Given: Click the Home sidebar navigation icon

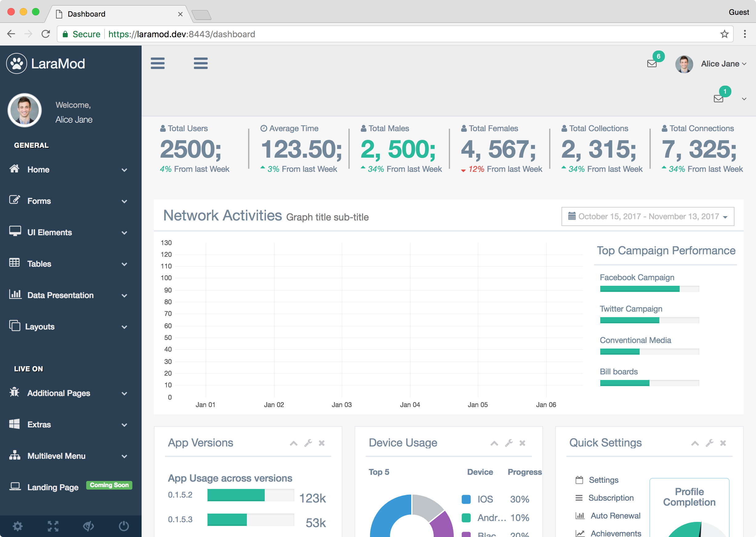Looking at the screenshot, I should (16, 168).
